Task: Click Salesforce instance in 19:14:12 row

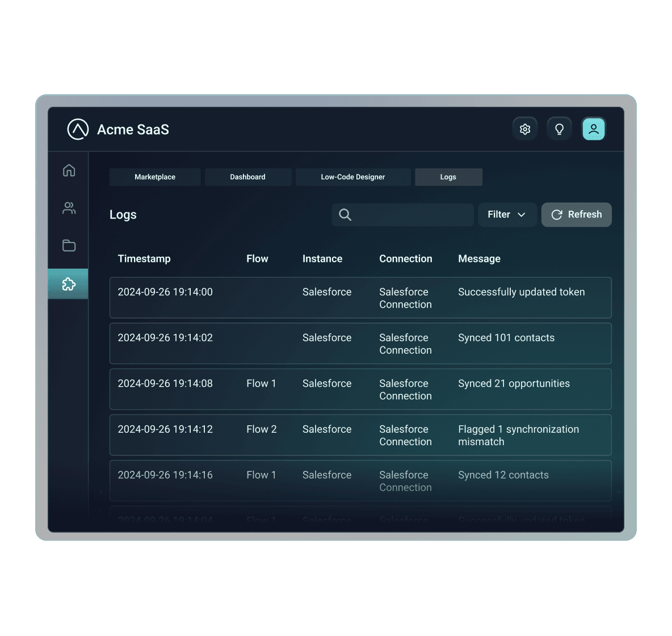Action: [x=327, y=429]
